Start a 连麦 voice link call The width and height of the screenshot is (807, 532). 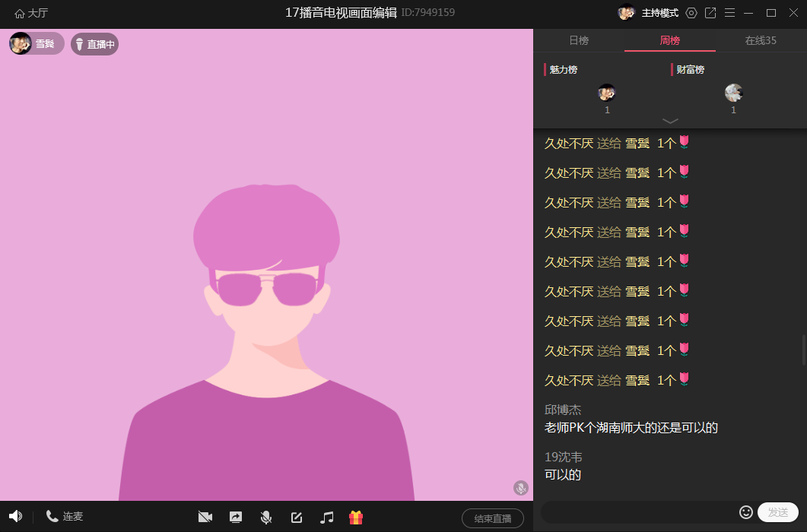[65, 517]
